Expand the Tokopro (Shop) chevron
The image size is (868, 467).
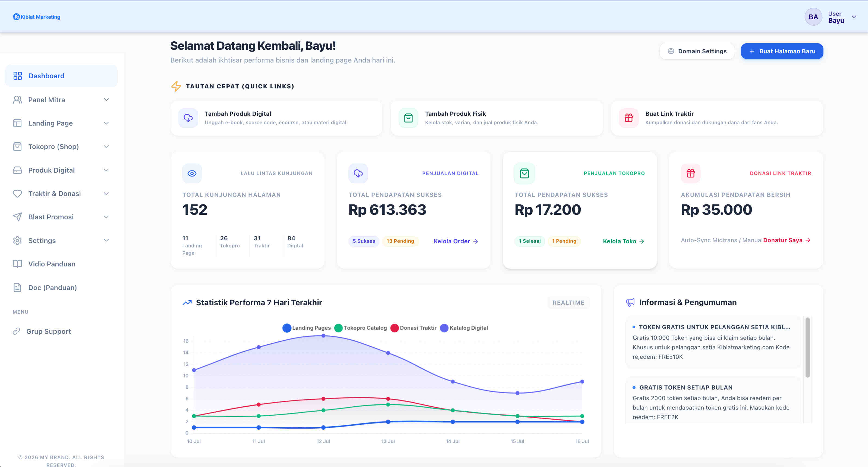pos(106,147)
